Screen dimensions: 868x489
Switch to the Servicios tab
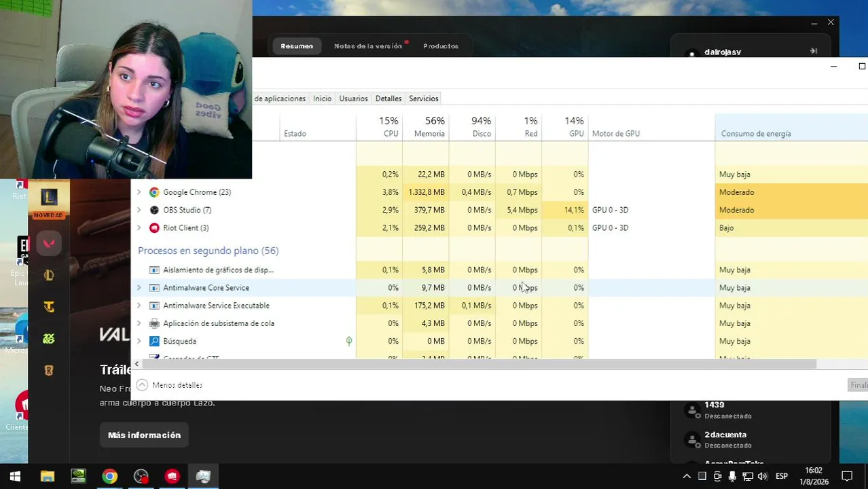(424, 98)
